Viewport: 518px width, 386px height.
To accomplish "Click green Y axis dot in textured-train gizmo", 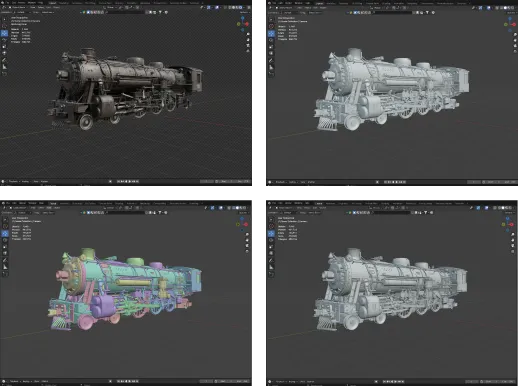I will (x=238, y=24).
